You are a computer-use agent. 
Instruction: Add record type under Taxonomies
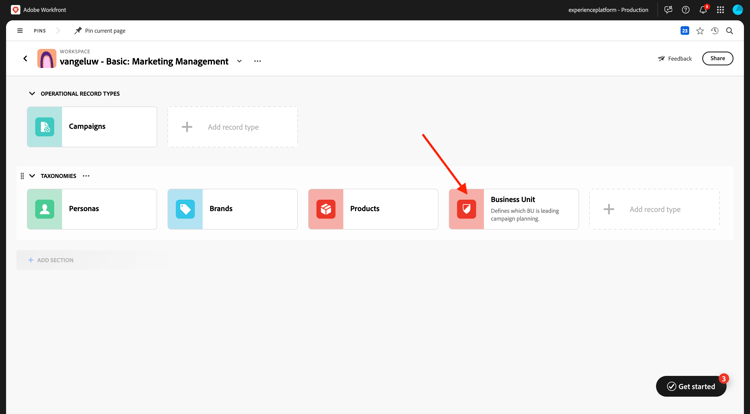[x=654, y=209]
